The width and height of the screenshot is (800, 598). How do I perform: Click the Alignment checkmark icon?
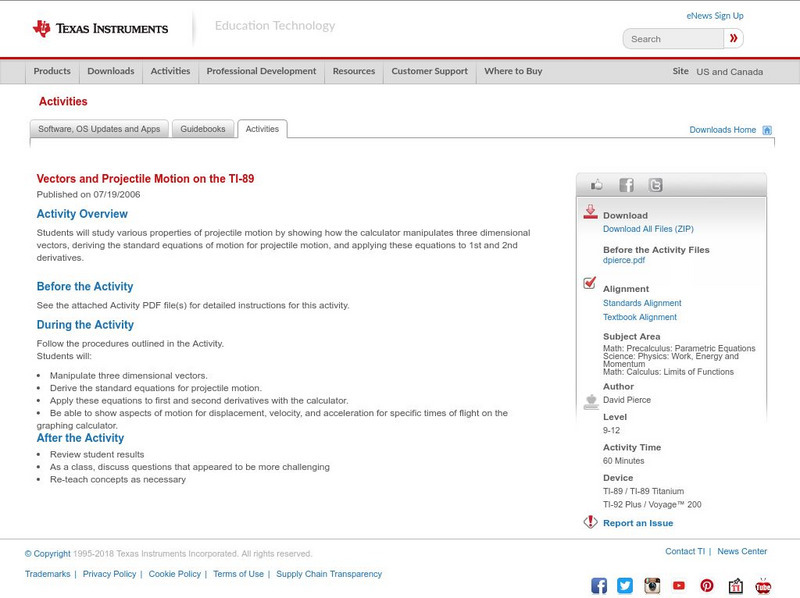[590, 282]
